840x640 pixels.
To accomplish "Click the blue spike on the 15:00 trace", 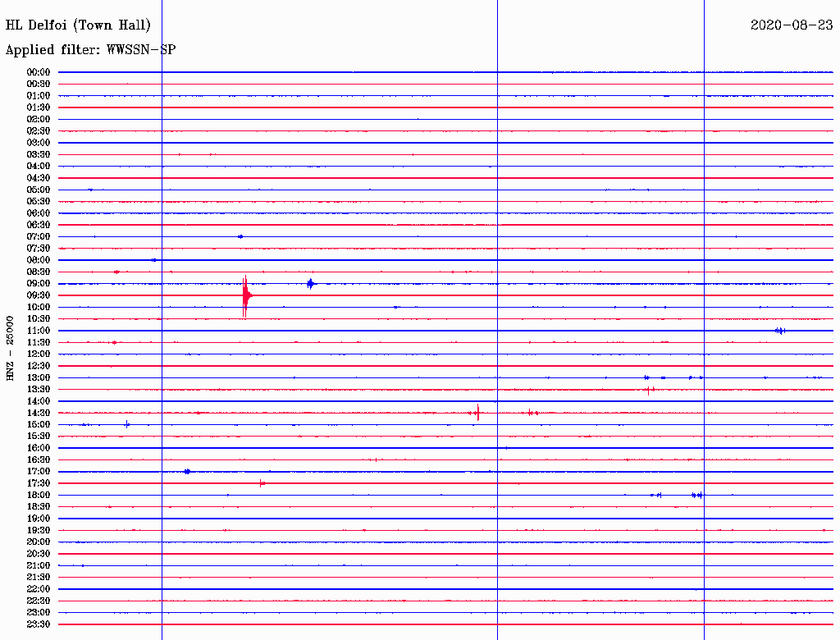I will coord(127,424).
